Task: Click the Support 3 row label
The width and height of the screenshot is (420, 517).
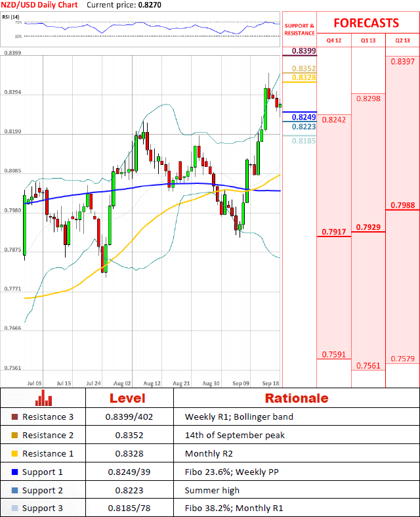Action: click(42, 508)
